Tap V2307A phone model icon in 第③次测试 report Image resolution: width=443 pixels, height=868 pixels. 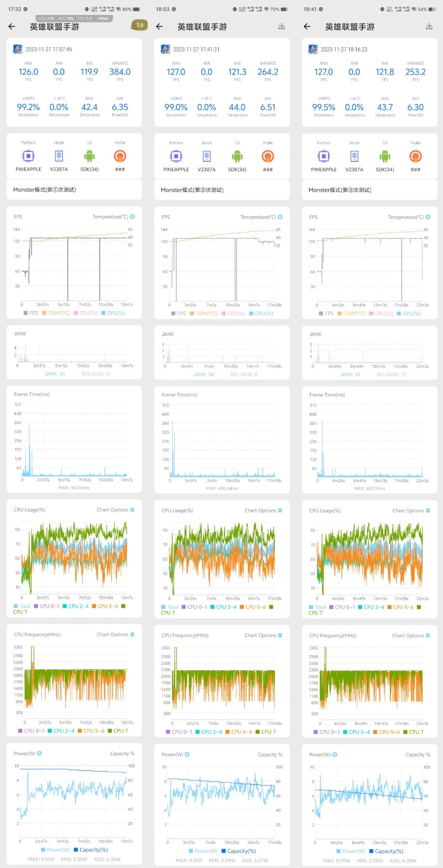pos(354,156)
